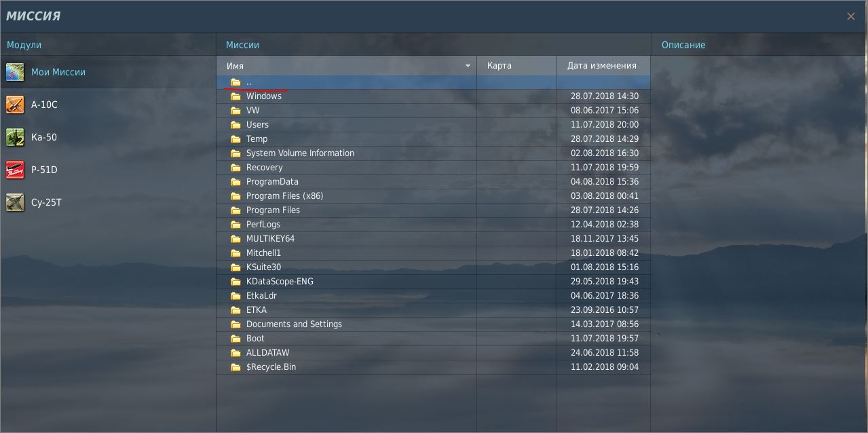The width and height of the screenshot is (868, 433).
Task: Toggle sort arrow in Имя column header
Action: (468, 66)
